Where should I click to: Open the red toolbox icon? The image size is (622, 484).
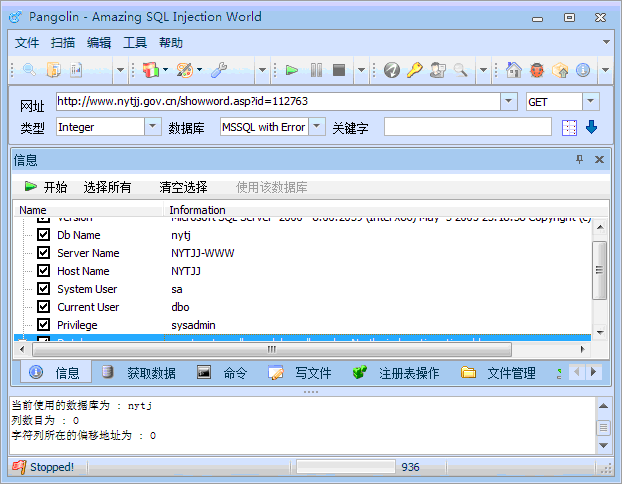click(151, 70)
